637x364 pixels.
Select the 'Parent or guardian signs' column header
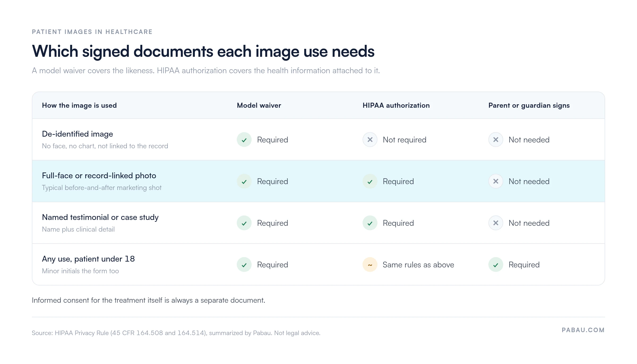coord(529,105)
